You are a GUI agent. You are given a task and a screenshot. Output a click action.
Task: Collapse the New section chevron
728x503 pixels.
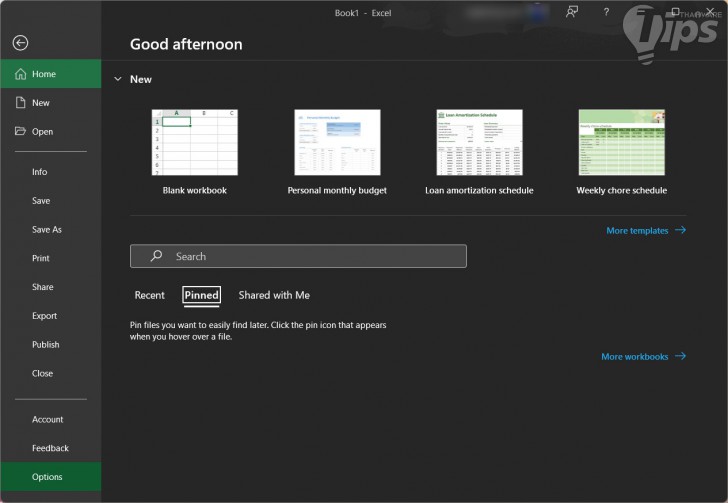pos(118,79)
